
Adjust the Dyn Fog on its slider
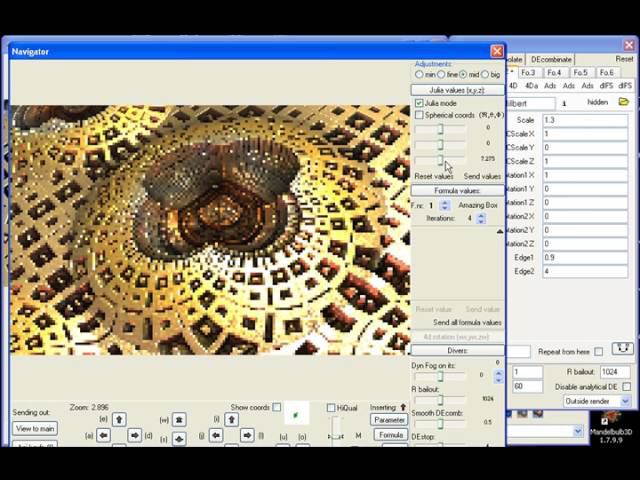coord(440,376)
